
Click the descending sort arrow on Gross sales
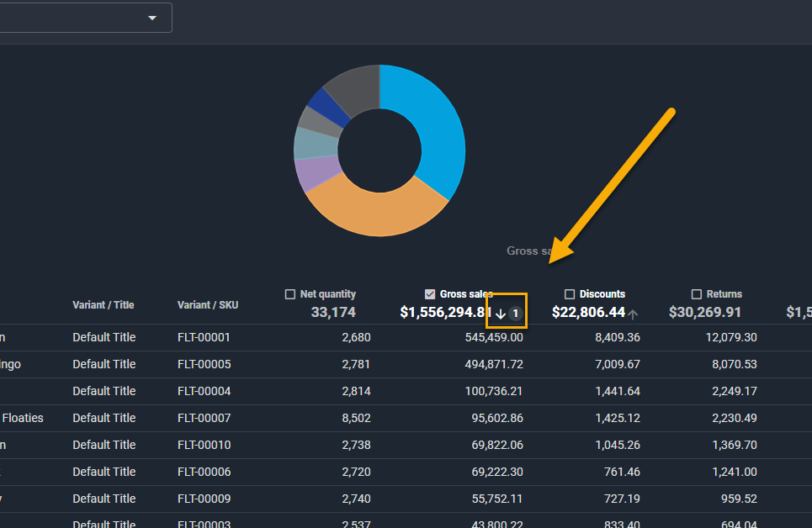pyautogui.click(x=500, y=314)
